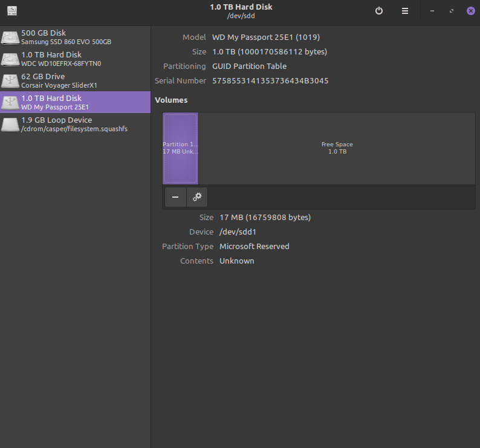Viewport: 480px width, 448px height.
Task: Click the Loop Device icon
Action: tap(10, 125)
